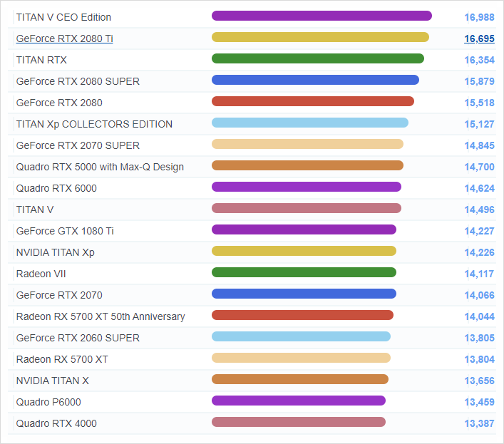Click the 14,496 score value
Screen dimensions: 504x444
479,210
